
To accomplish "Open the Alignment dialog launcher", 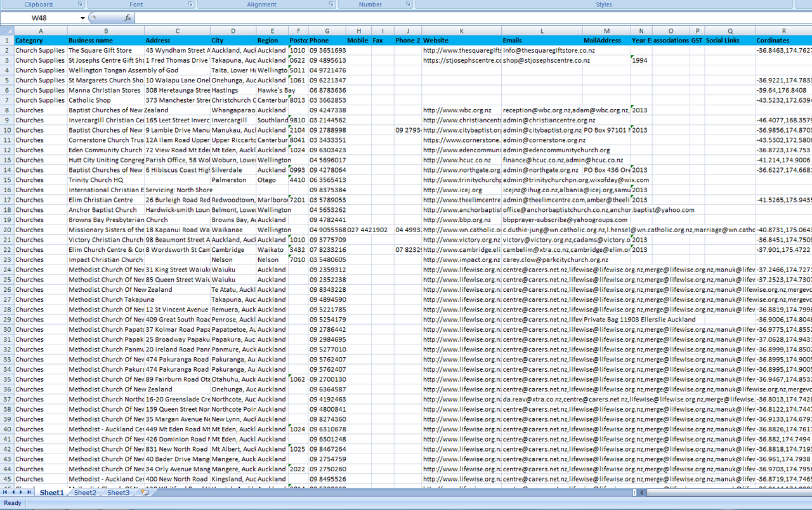I will [x=331, y=4].
